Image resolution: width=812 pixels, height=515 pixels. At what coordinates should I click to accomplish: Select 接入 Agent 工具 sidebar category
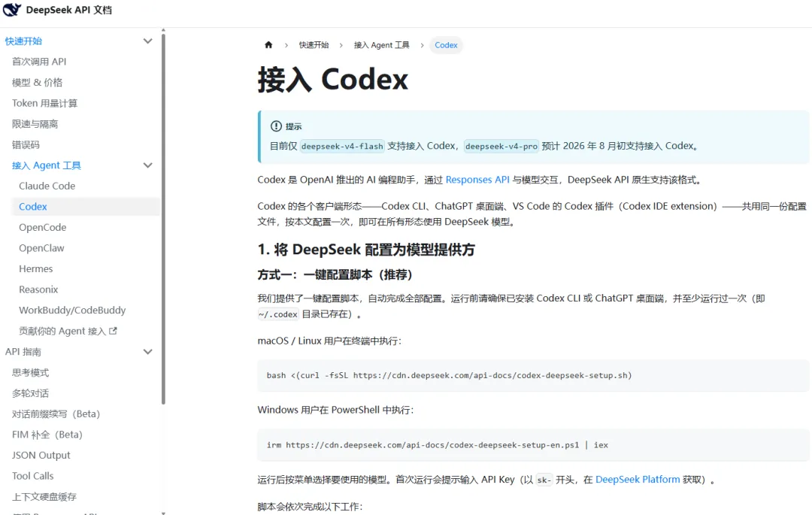47,165
